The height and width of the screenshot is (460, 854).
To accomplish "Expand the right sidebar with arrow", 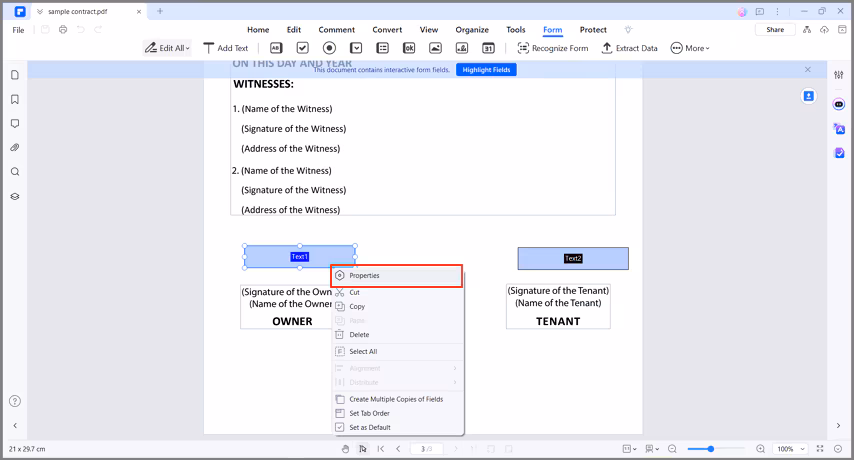I will pos(839,426).
